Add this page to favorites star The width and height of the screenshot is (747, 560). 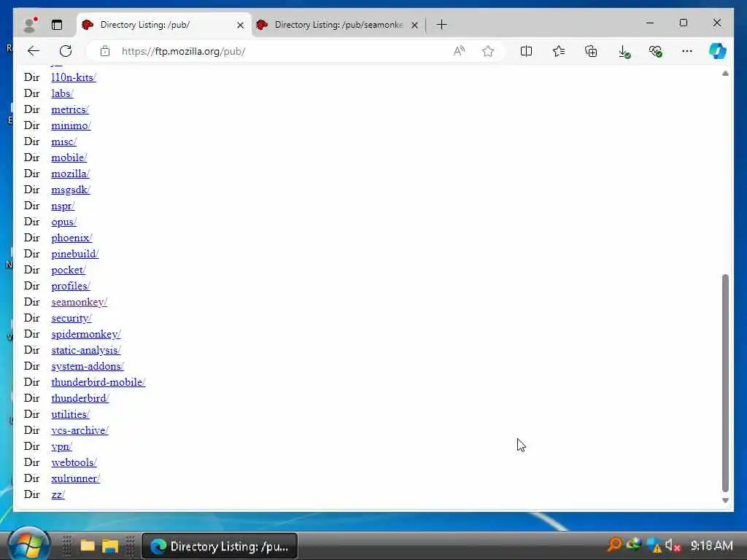[488, 51]
